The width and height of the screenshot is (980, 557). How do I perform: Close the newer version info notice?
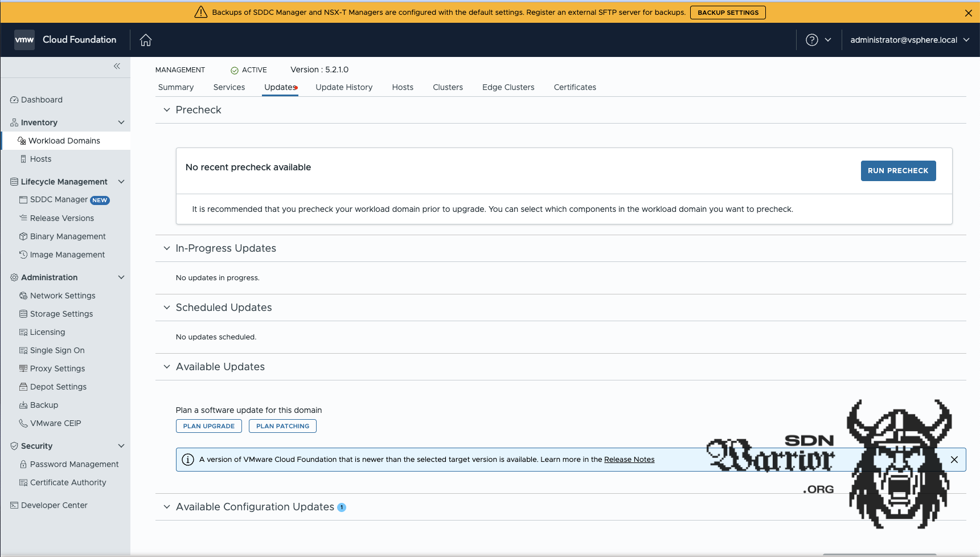coord(954,460)
